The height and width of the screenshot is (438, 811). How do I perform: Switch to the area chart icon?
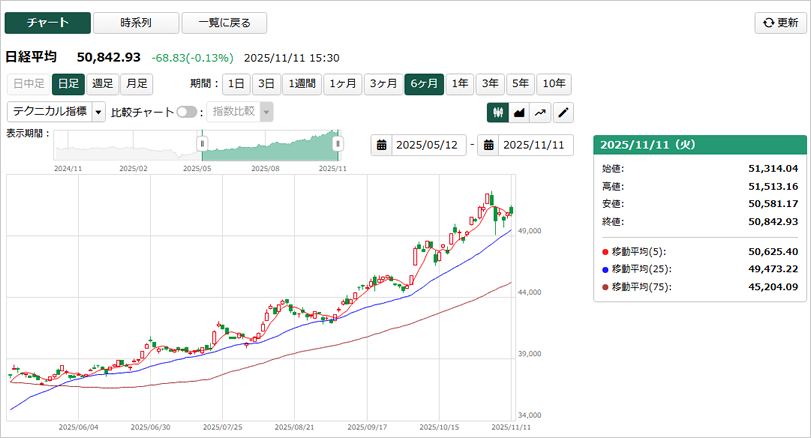[x=519, y=112]
